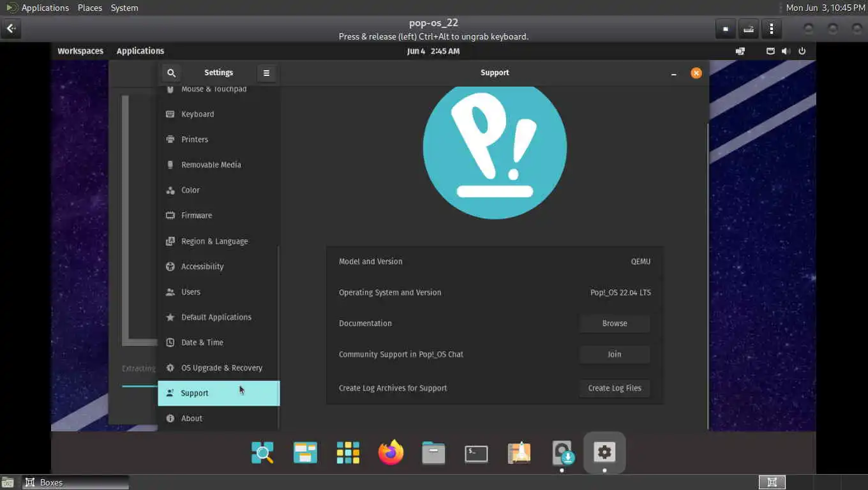Viewport: 868px width, 490px height.
Task: Click the show desktop icon in host bottom panel
Action: coord(8,483)
